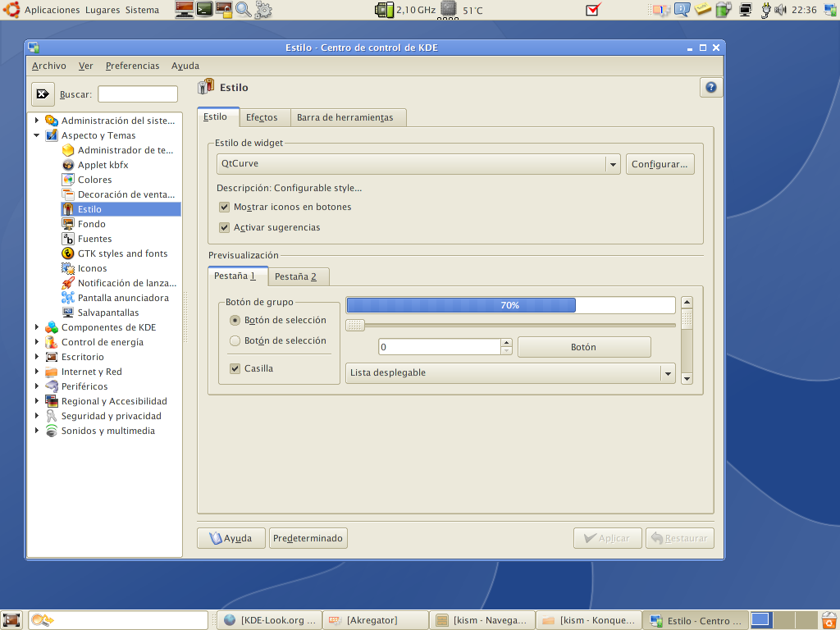This screenshot has height=630, width=840.
Task: Click the Aplicar button
Action: (608, 538)
